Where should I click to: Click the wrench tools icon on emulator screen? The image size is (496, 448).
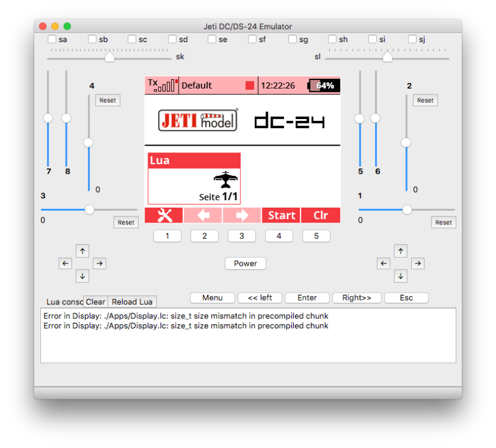tap(164, 215)
